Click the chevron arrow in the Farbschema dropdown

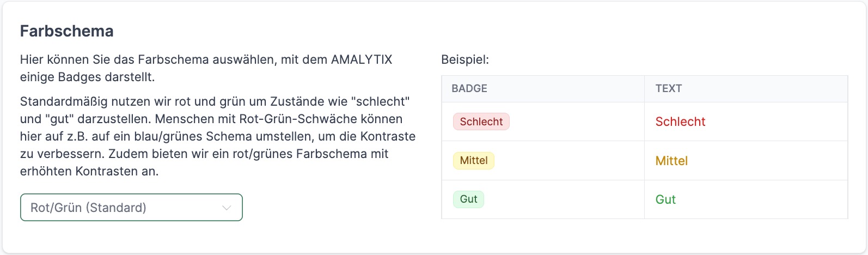(227, 208)
